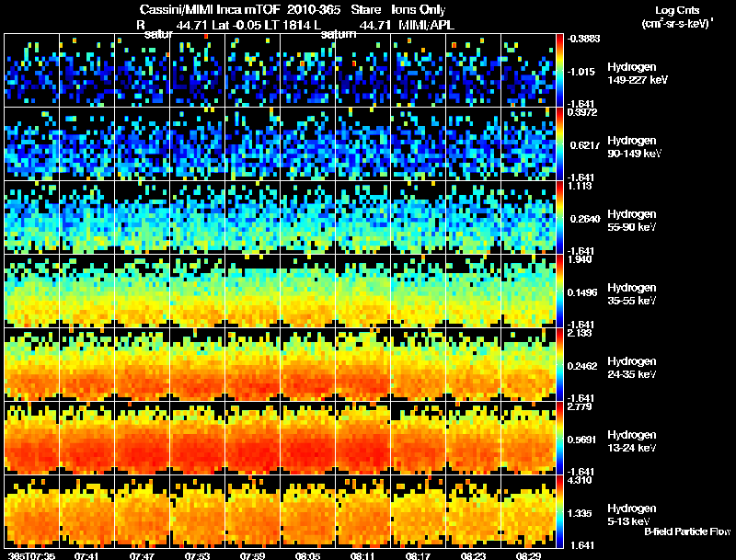Click the 'Hydrogen 35-55 keV' row label
This screenshot has width=736, height=560.
pos(632,294)
